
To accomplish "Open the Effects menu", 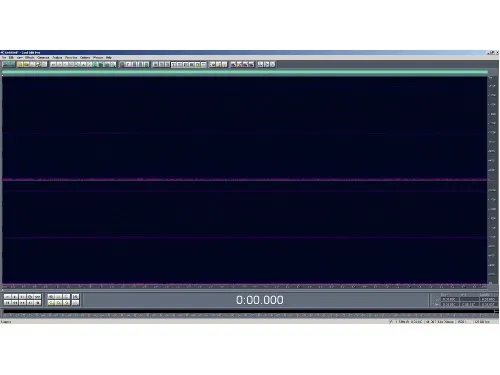I will click(x=30, y=58).
